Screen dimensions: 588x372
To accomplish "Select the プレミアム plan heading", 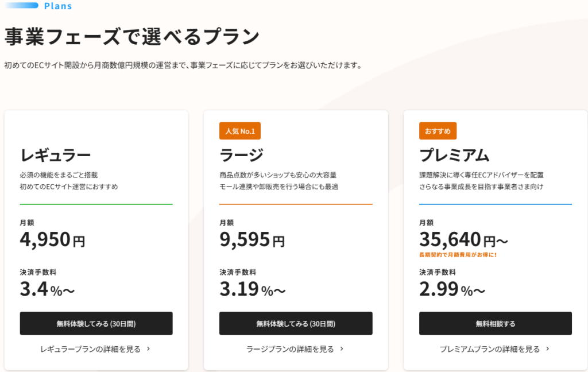I will click(x=454, y=155).
